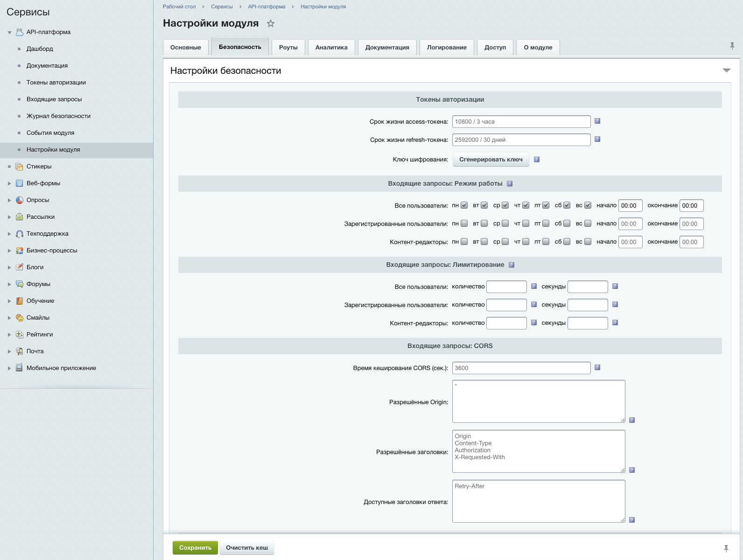Check ср for Зарегистрированные пользователи
743x560 pixels.
505,224
